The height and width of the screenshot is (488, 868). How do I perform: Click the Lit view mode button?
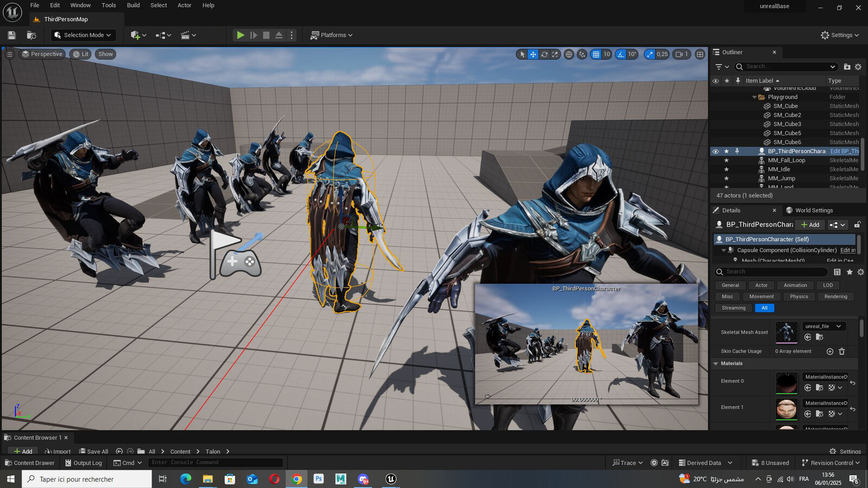[x=81, y=54]
